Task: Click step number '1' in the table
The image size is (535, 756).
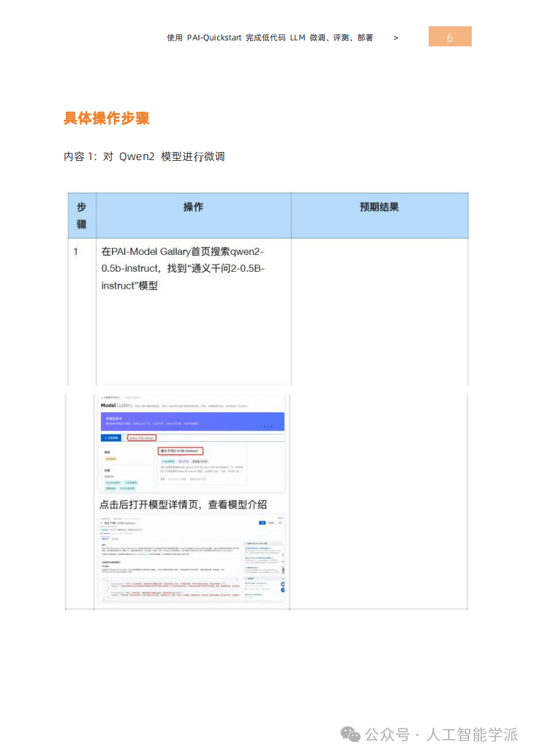Action: (76, 251)
